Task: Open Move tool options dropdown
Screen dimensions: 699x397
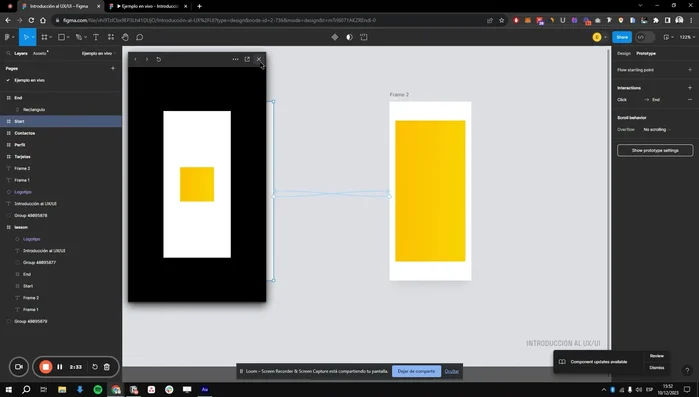Action: [x=33, y=37]
